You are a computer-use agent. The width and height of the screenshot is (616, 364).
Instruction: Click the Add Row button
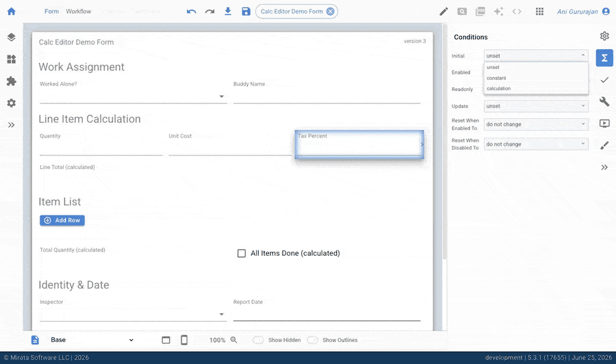62,220
